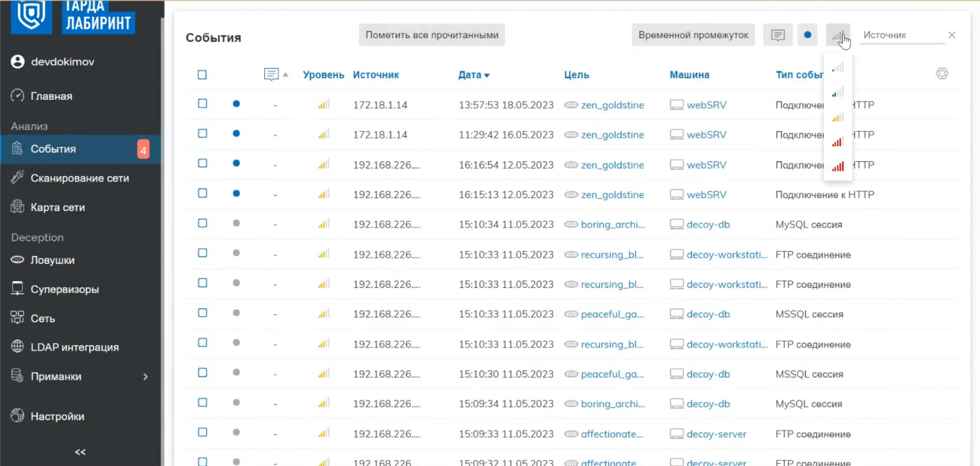
Task: Select checkbox for the MySQL сессия 15:10:34 event
Action: [202, 223]
